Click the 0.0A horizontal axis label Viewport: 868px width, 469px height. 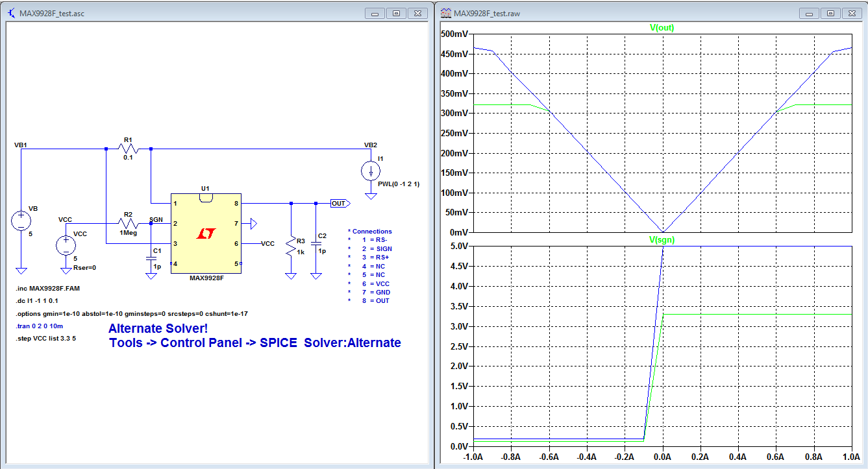pyautogui.click(x=662, y=457)
